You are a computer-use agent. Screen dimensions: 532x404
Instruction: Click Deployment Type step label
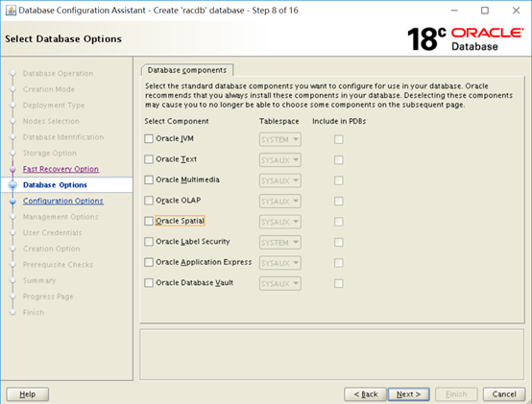point(54,106)
